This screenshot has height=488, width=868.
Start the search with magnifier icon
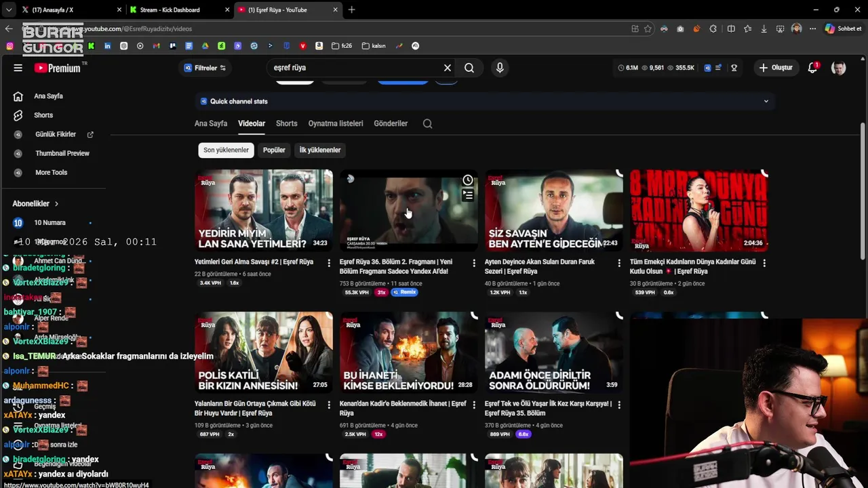(469, 68)
